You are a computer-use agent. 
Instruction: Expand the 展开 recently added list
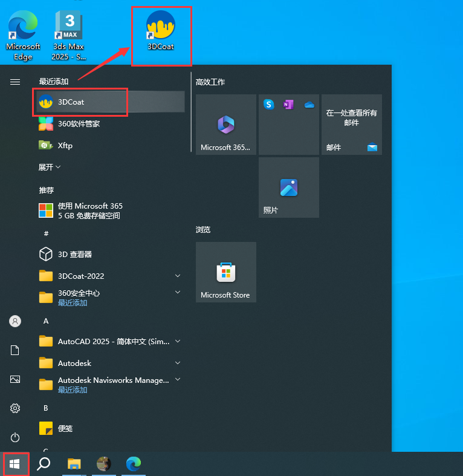[50, 168]
